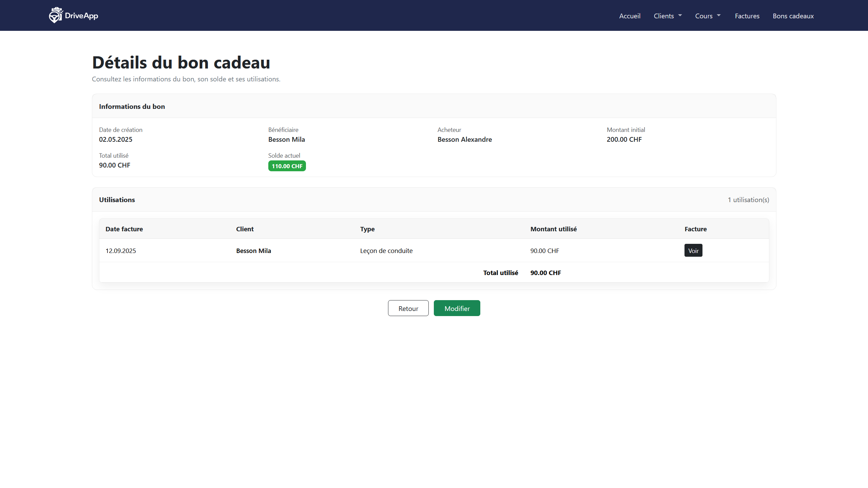This screenshot has width=868, height=488.
Task: Open the Bons cadeaux page
Action: point(793,16)
